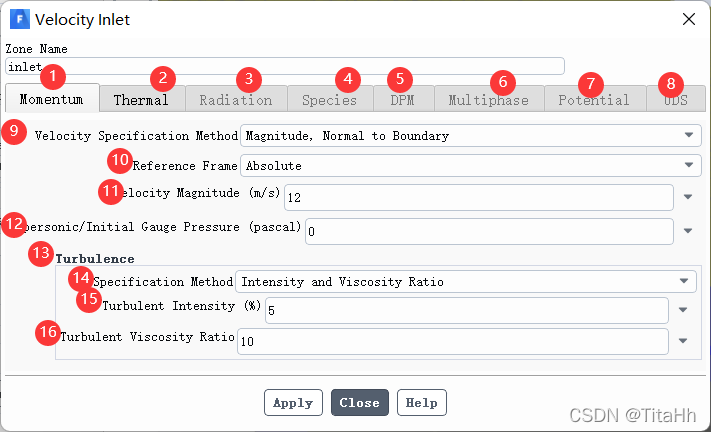Screen dimensions: 711x432
Task: Go to the Multiphase tab
Action: (x=487, y=100)
